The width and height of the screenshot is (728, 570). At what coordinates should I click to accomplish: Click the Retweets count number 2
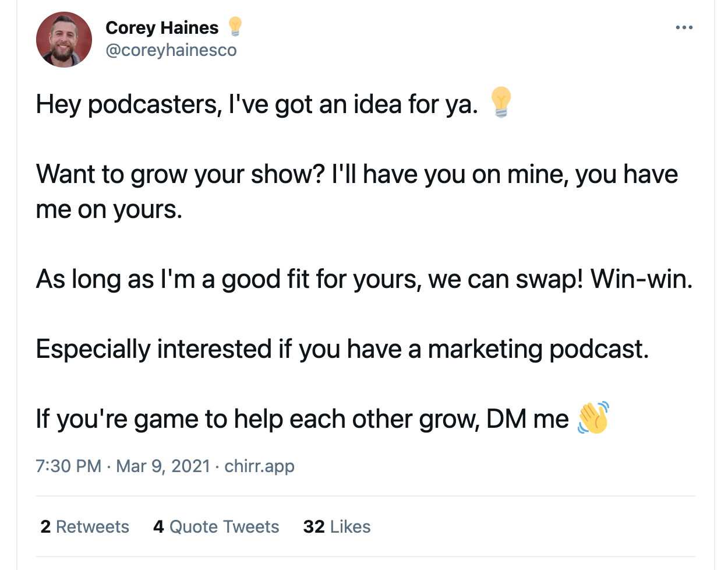pyautogui.click(x=45, y=527)
